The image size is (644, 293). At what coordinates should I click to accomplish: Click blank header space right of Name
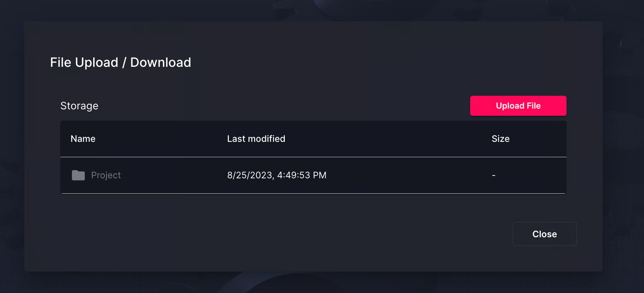click(161, 139)
